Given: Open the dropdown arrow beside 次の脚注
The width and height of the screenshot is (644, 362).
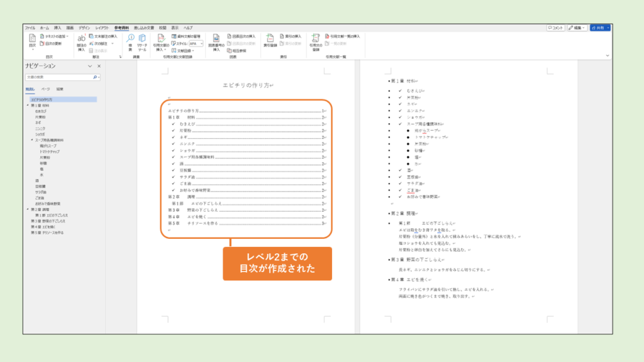Looking at the screenshot, I should coord(113,43).
